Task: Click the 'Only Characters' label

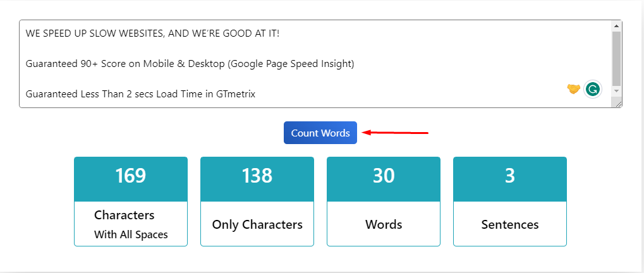Action: tap(257, 224)
